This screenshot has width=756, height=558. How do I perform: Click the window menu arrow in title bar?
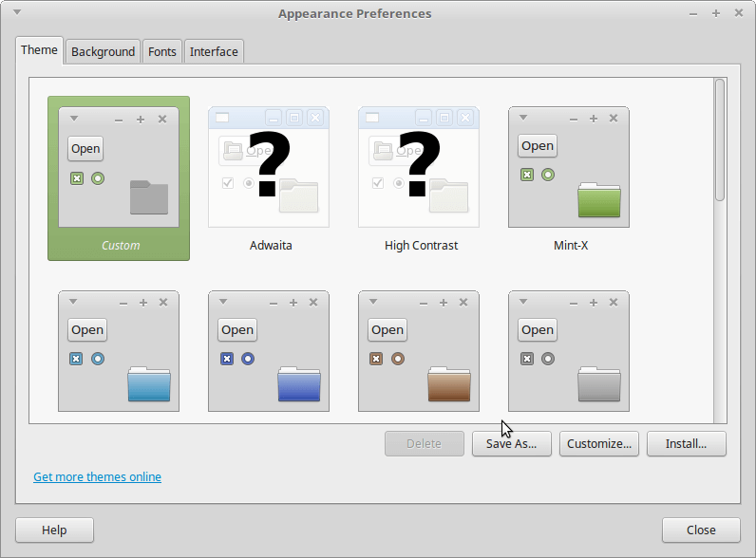click(17, 12)
